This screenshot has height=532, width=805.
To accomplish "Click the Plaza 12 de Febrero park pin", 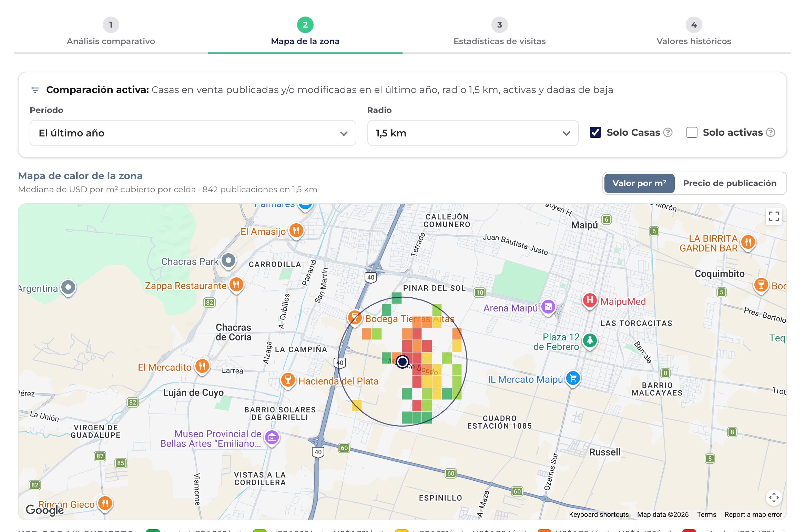I will pos(590,341).
